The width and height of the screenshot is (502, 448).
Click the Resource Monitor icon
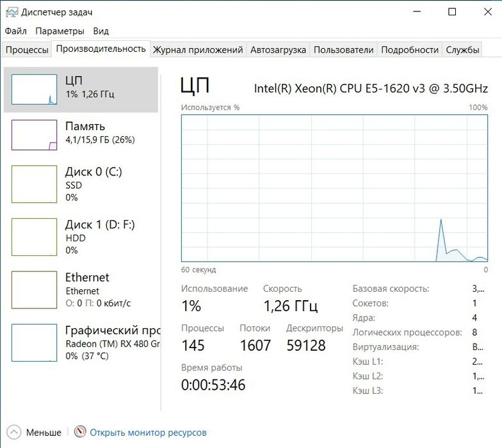click(80, 432)
